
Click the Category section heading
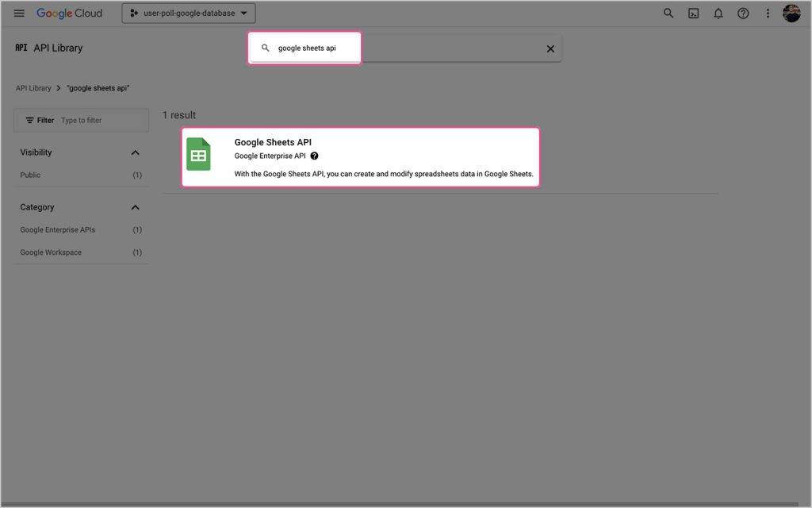coord(36,207)
